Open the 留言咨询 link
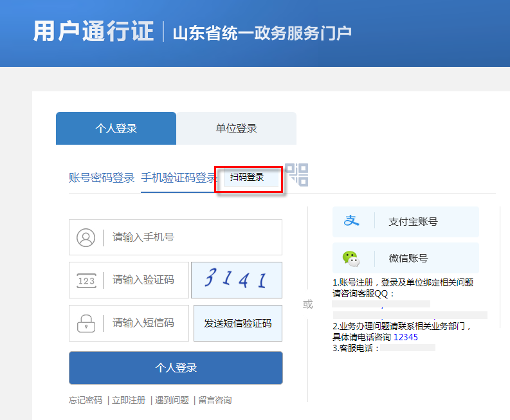 pos(215,400)
